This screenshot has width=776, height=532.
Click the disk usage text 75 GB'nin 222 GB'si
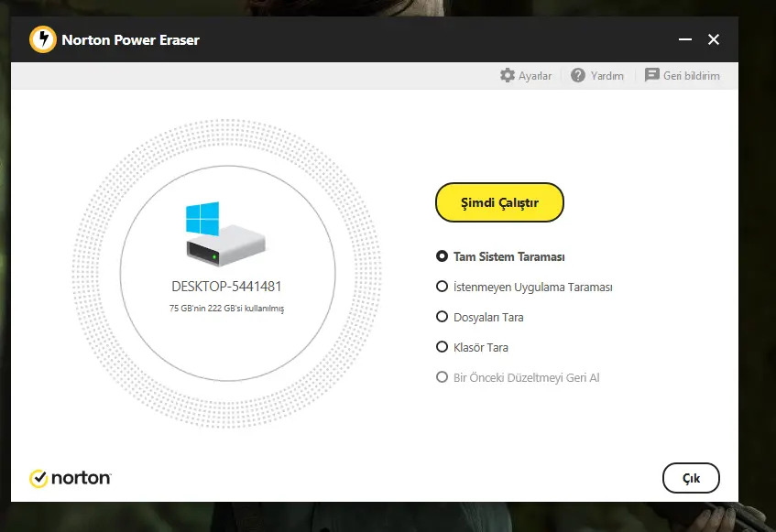pyautogui.click(x=226, y=308)
